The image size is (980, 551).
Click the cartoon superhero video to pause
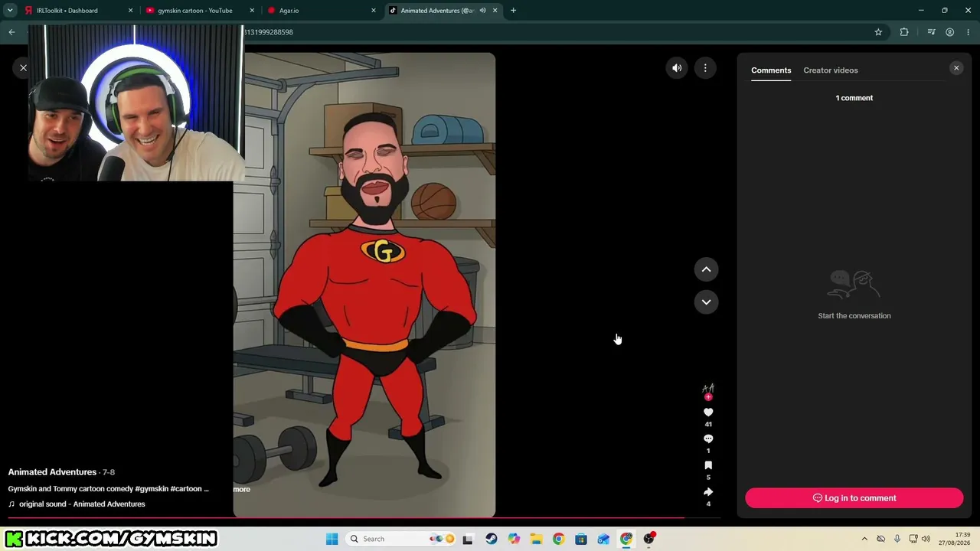pos(364,285)
